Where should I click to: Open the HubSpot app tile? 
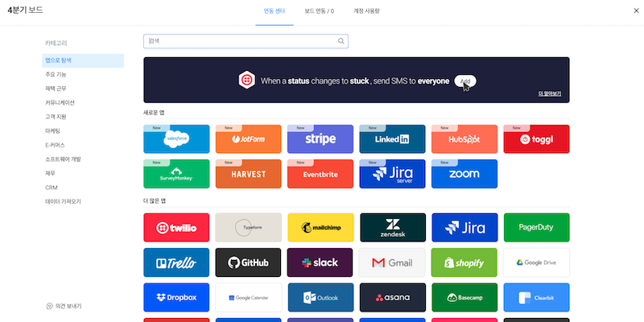[464, 139]
